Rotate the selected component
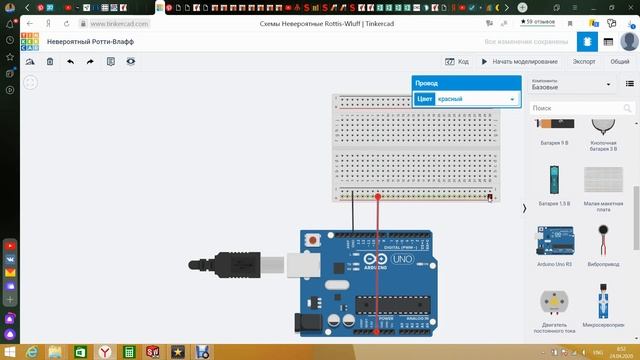Image resolution: width=640 pixels, height=360 pixels. (30, 62)
